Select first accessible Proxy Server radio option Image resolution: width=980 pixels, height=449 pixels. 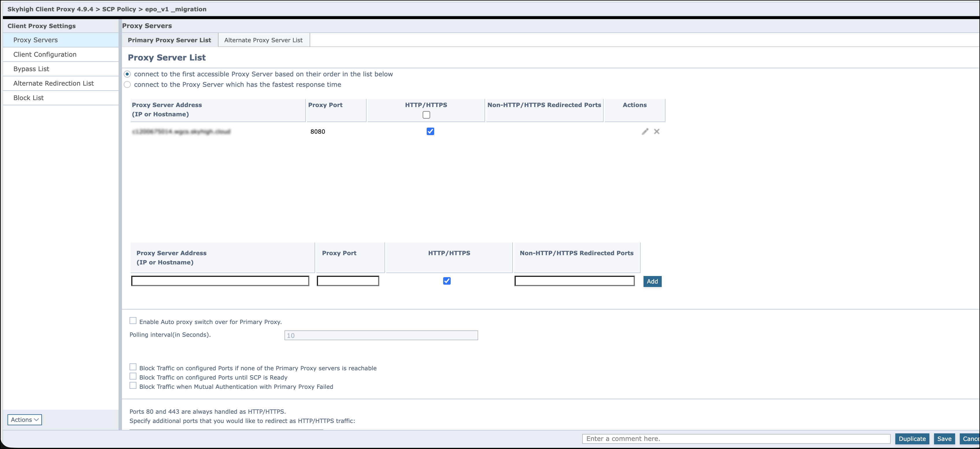127,74
